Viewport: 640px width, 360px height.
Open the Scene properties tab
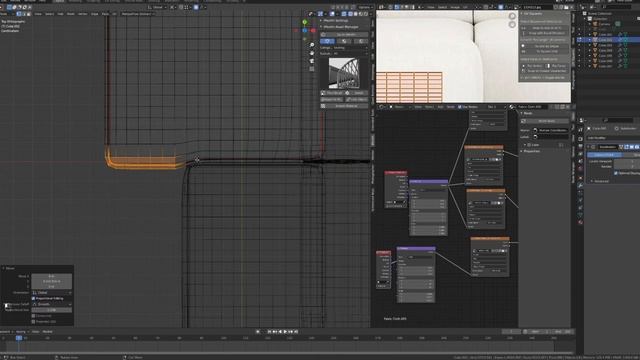(580, 154)
